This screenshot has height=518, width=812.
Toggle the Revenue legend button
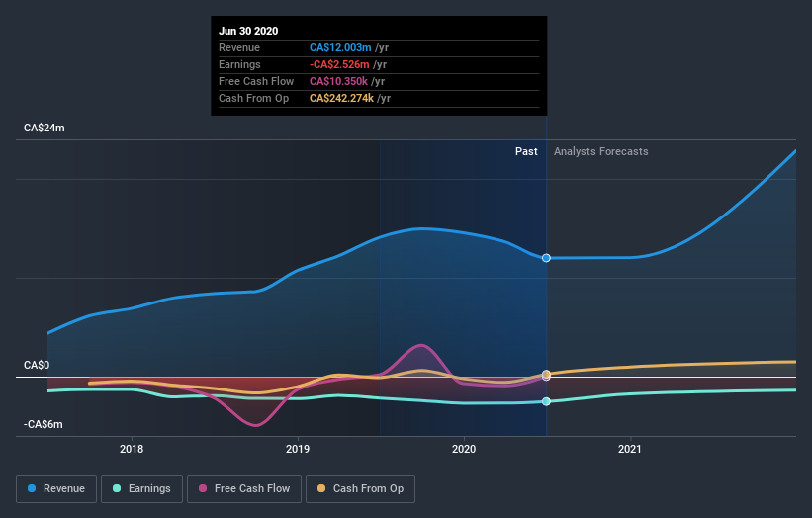click(56, 489)
